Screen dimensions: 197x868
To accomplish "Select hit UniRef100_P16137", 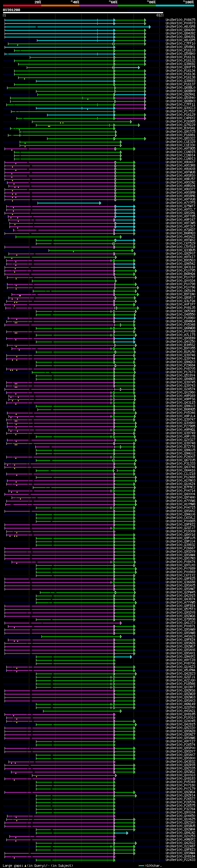I will (180, 84).
